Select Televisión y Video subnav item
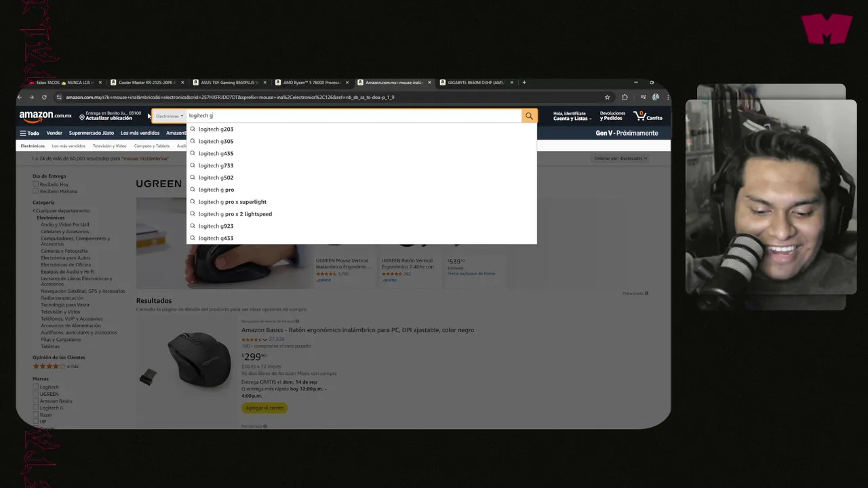Viewport: 868px width, 488px height. [x=110, y=146]
